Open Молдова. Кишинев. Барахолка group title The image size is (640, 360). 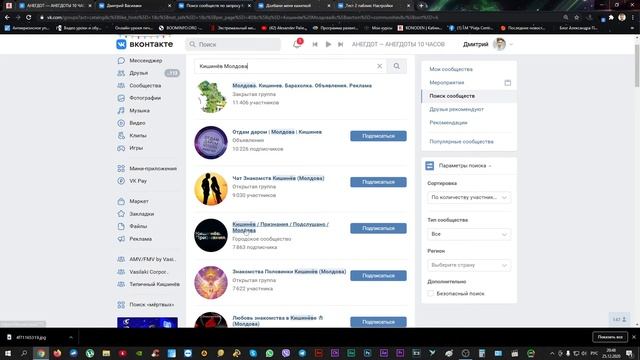[302, 86]
